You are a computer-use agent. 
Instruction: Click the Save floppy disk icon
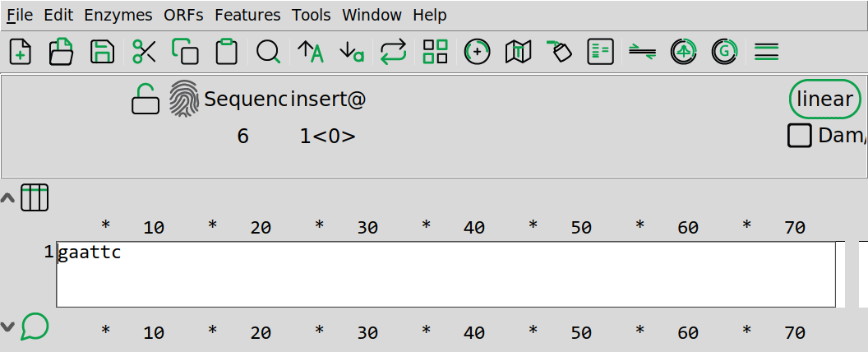pos(102,52)
